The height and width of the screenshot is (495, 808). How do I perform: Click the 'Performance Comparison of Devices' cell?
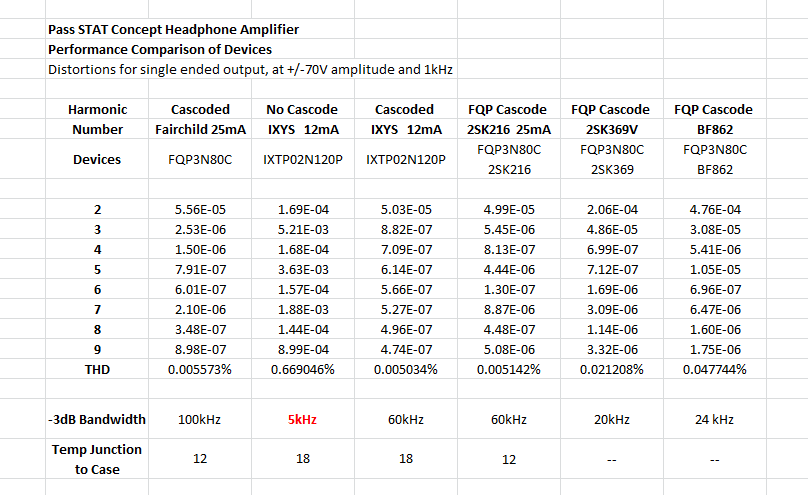tap(160, 49)
